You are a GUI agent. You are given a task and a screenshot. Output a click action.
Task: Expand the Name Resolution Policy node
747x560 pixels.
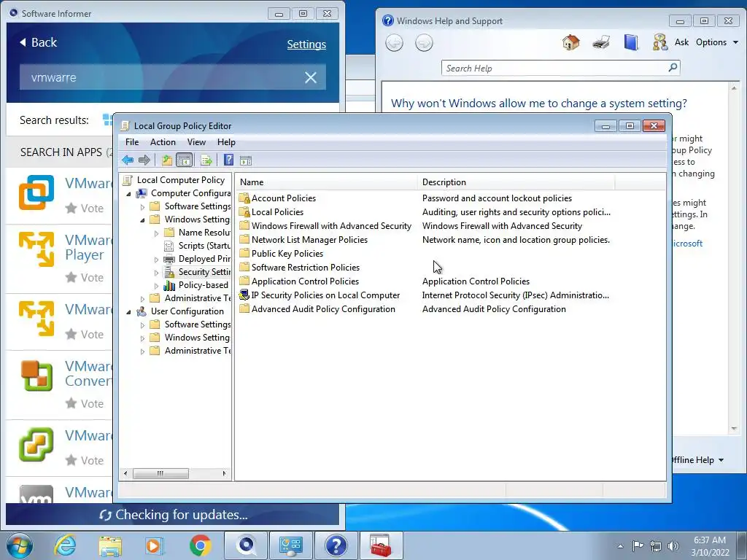pyautogui.click(x=156, y=233)
